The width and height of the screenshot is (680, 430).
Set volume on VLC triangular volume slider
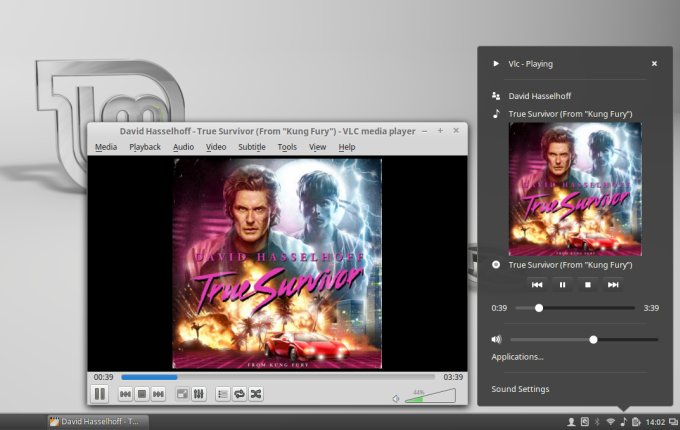click(430, 395)
